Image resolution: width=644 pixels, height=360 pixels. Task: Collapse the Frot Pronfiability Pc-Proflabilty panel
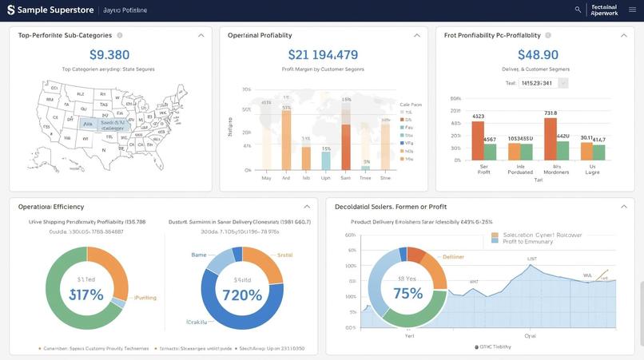click(624, 35)
